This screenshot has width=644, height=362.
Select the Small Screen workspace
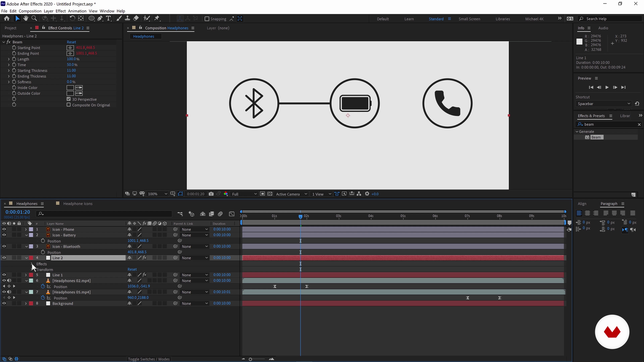pyautogui.click(x=469, y=19)
